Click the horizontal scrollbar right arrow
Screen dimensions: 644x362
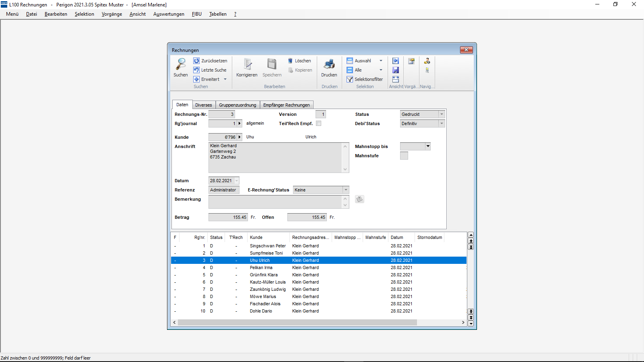[x=463, y=323]
